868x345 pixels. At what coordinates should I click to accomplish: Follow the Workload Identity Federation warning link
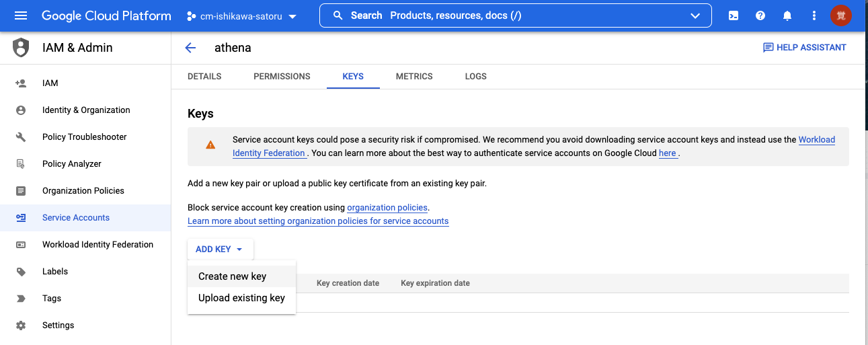point(817,140)
